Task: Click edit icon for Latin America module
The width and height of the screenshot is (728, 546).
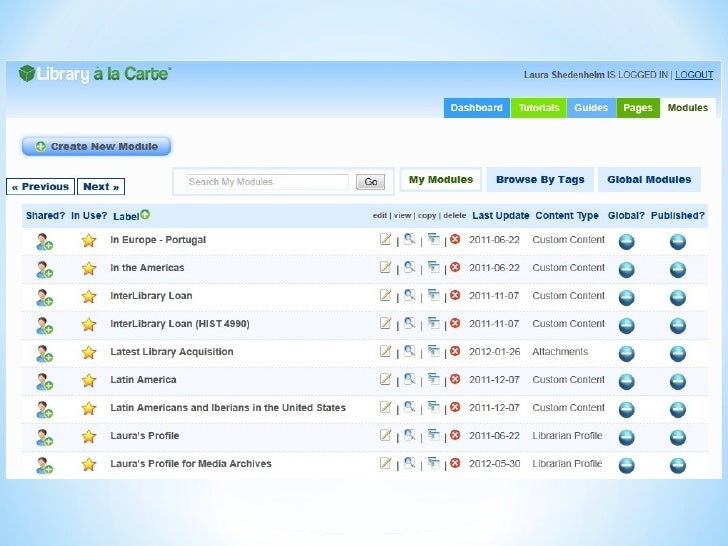Action: point(386,380)
